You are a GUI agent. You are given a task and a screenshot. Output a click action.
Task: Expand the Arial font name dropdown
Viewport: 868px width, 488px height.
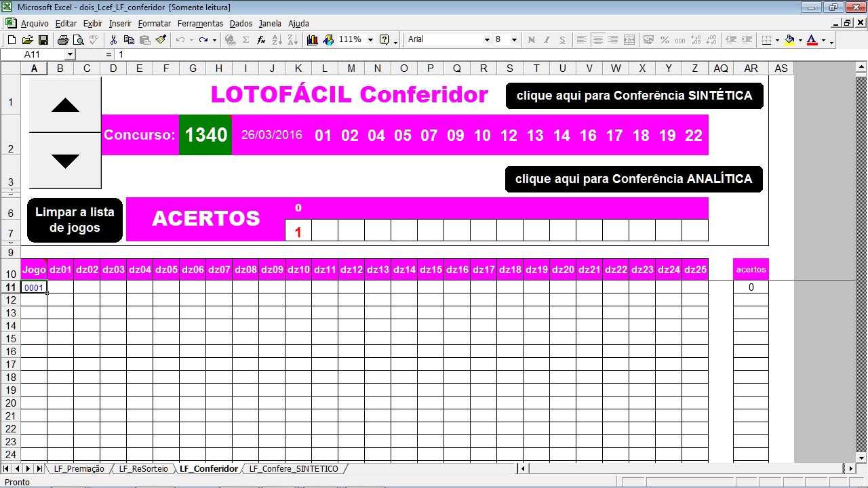[x=487, y=40]
